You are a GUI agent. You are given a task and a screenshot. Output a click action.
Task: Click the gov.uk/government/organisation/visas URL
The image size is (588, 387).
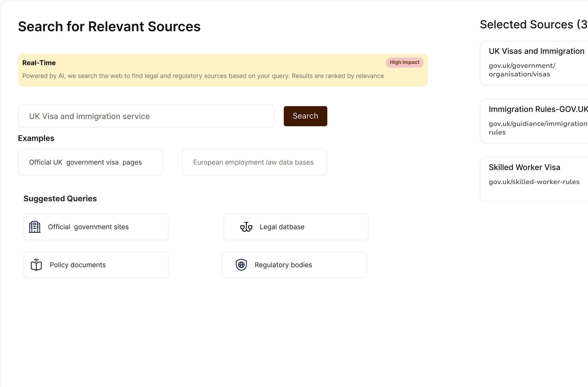[x=521, y=70]
